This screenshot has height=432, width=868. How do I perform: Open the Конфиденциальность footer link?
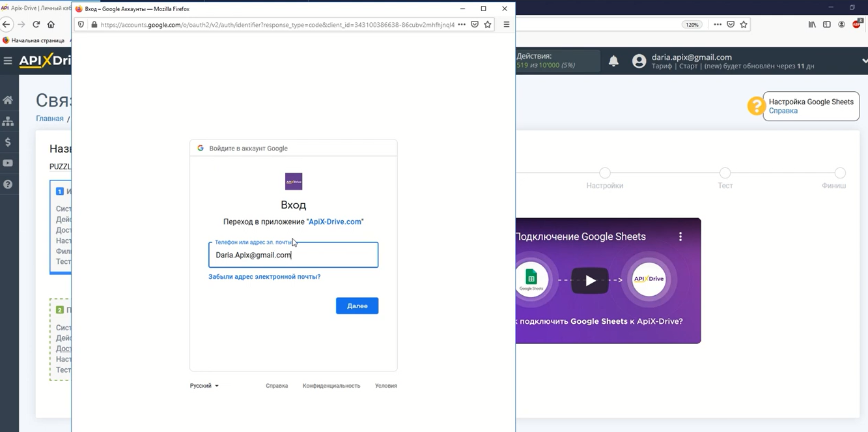point(331,386)
